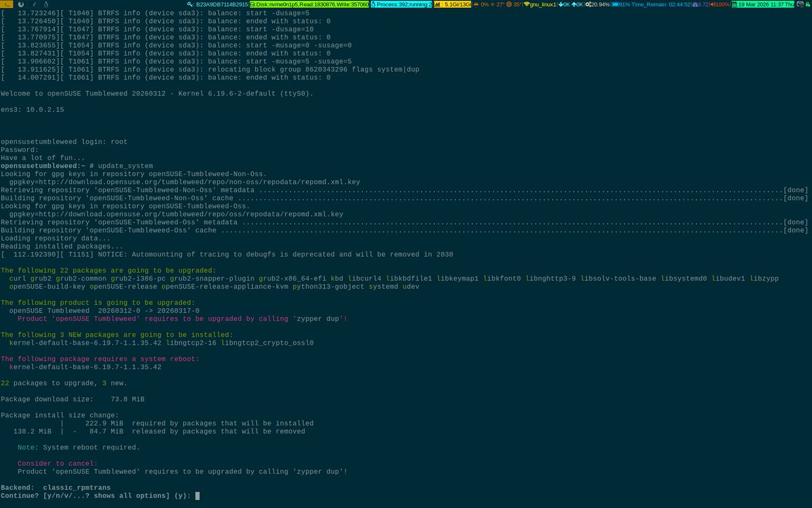812x508 pixels.
Task: Click the key ID B23A9DB7114B2915 module
Action: [218, 4]
